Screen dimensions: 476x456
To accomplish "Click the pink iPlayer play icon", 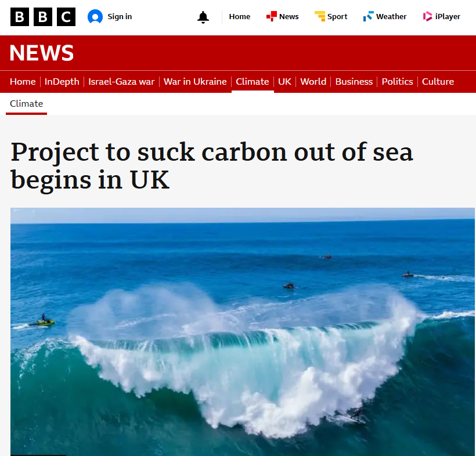I will point(427,16).
